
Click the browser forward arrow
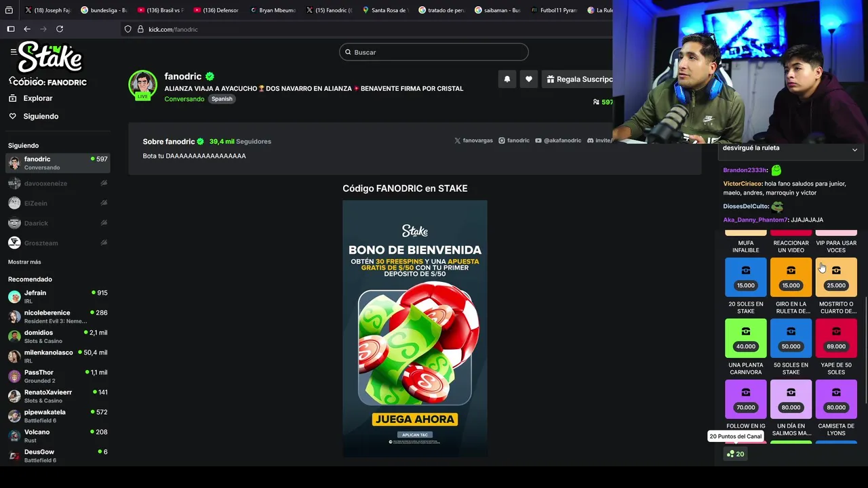click(x=43, y=29)
